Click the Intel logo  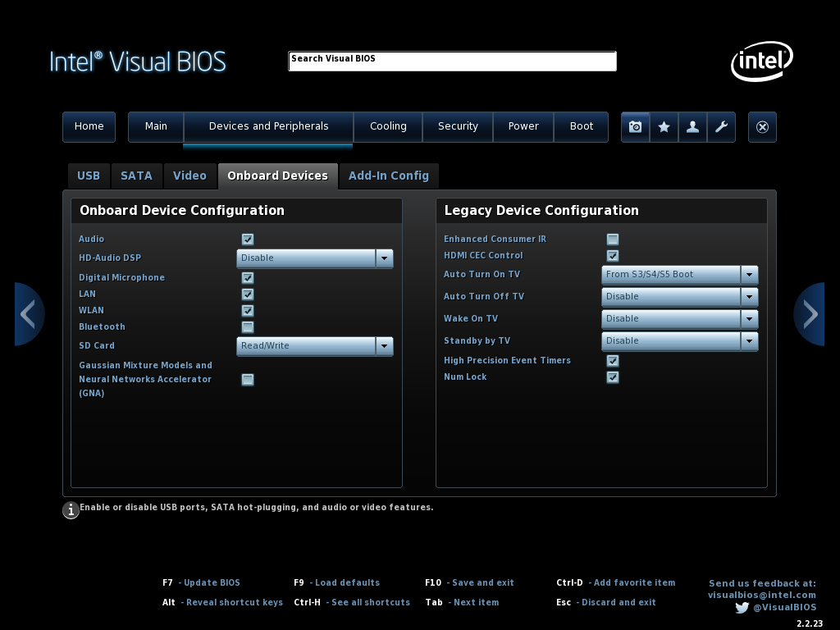[762, 61]
